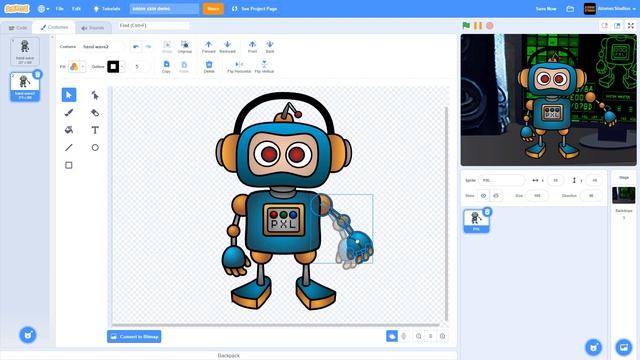This screenshot has width=640, height=360.
Task: Move selection Forward one layer
Action: click(209, 47)
